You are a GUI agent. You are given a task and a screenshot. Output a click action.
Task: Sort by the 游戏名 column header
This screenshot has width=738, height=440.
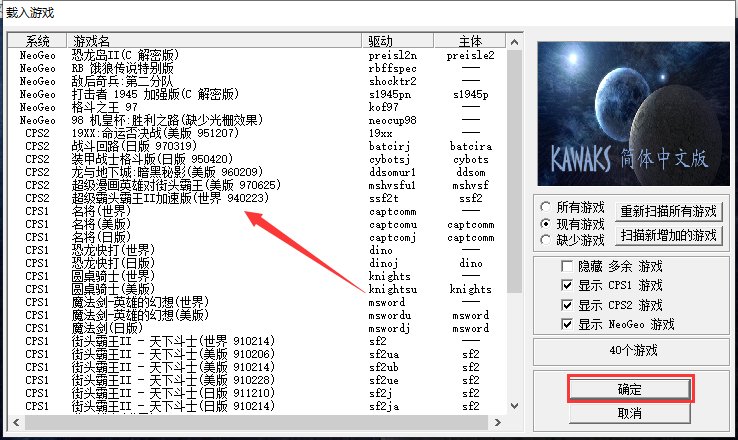coord(214,41)
